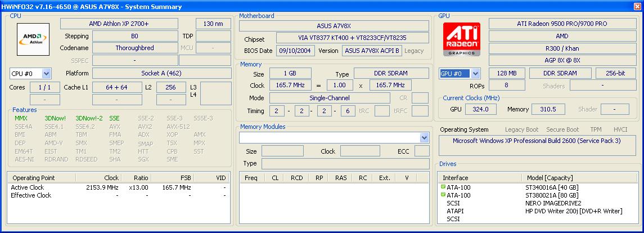This screenshot has width=644, height=233.
Task: Click the R300 / Khan GPU codename field
Action: point(562,48)
